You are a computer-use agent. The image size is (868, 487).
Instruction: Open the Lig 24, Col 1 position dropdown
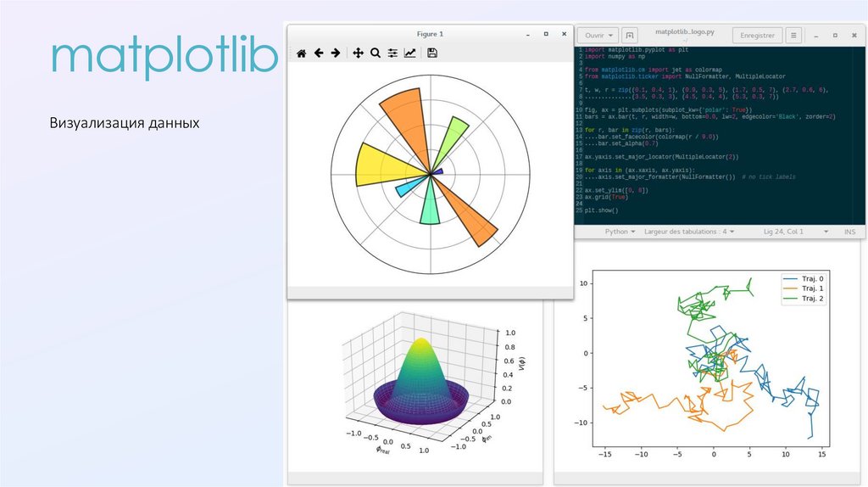click(x=795, y=232)
